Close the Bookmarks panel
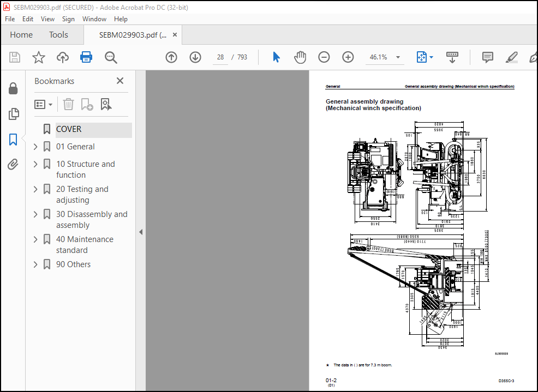Viewport: 538px width, 392px height. click(119, 81)
